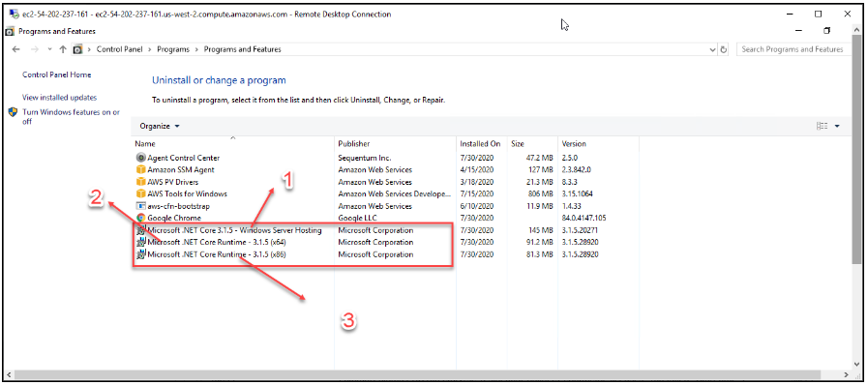Open the recent locations dropdown arrow
Image resolution: width=868 pixels, height=385 pixels.
[49, 49]
